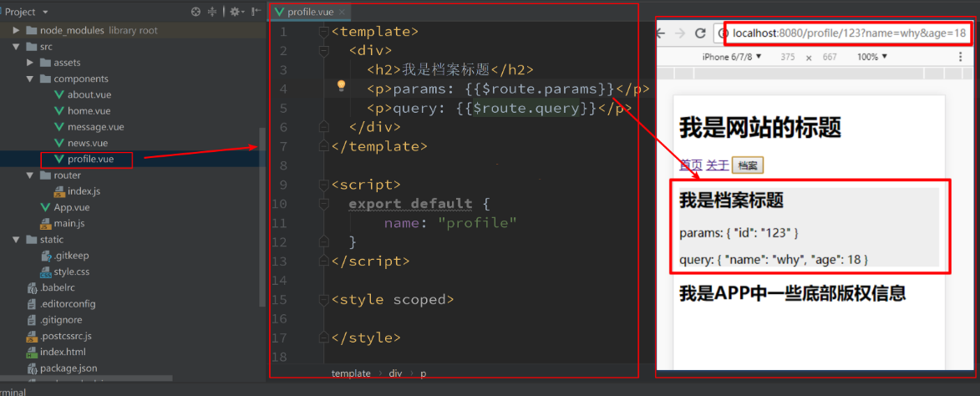The image size is (980, 396).
Task: Select package.json in the project tree
Action: click(x=62, y=368)
